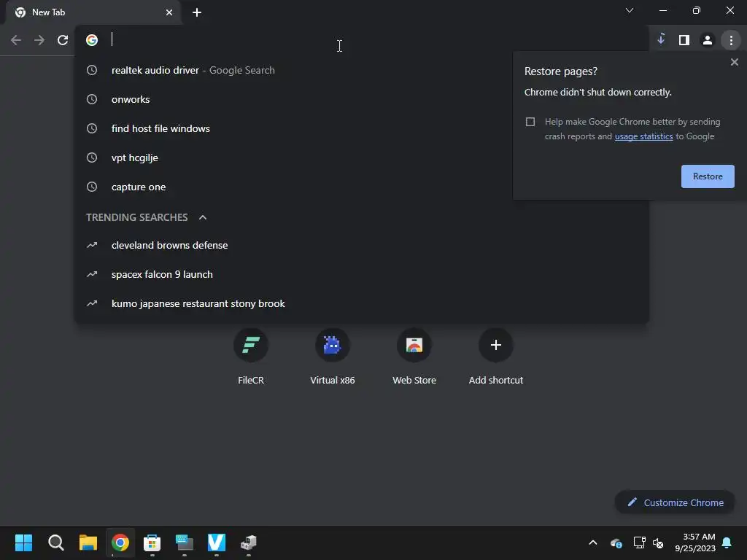Screen dimensions: 747x560
Task: Collapse the Trending Searches section
Action: 203,217
